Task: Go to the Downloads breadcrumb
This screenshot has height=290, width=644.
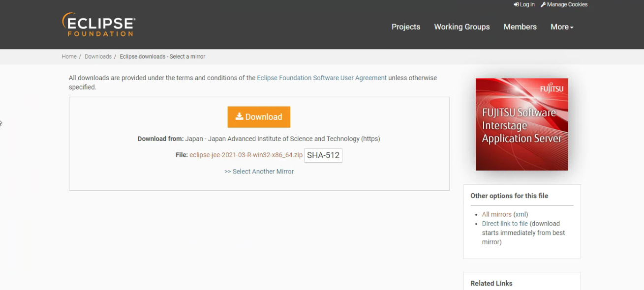Action: 98,57
